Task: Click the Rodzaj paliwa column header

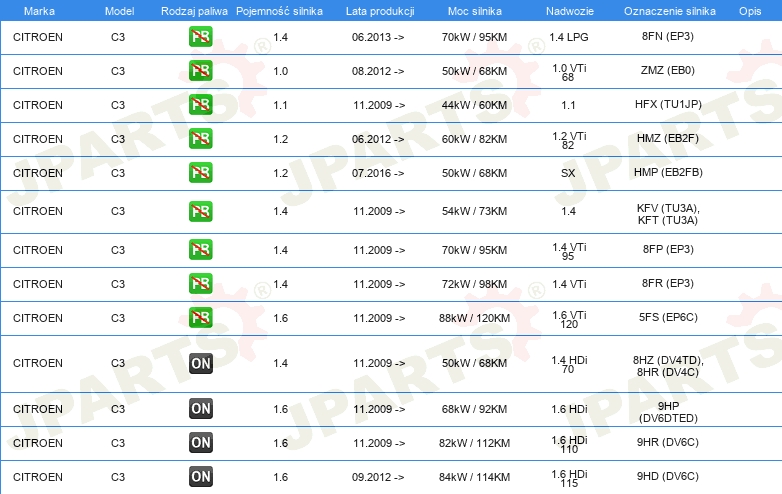Action: (x=194, y=9)
